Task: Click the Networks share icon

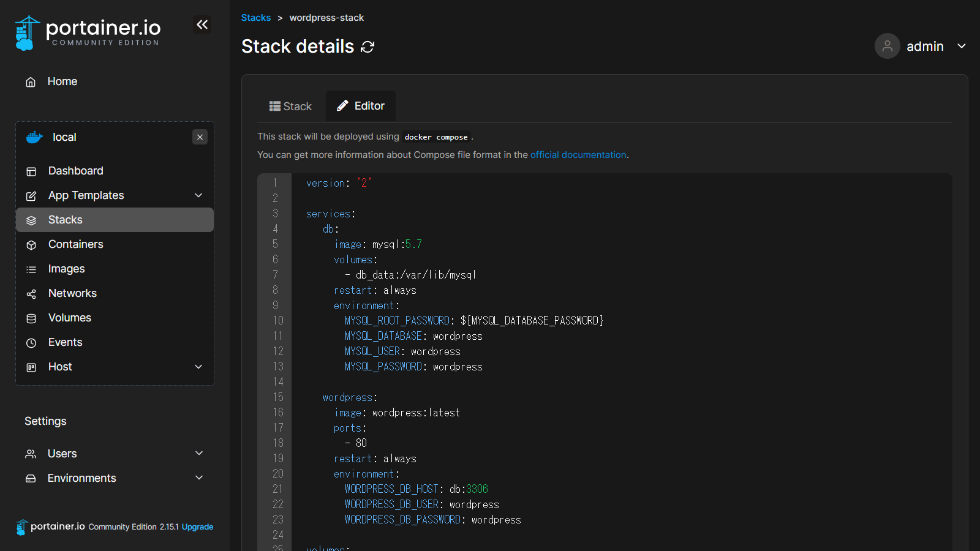Action: [x=31, y=294]
